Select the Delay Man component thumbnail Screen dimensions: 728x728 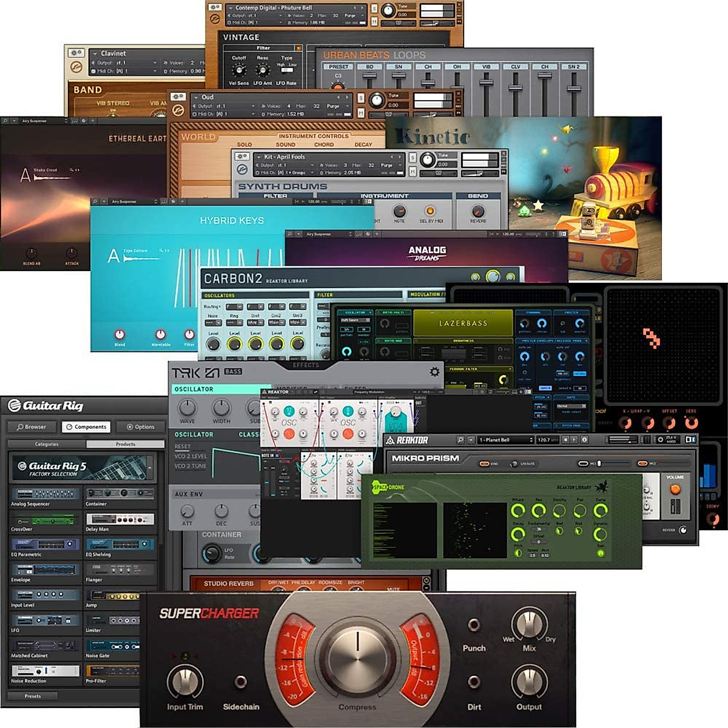pyautogui.click(x=121, y=519)
